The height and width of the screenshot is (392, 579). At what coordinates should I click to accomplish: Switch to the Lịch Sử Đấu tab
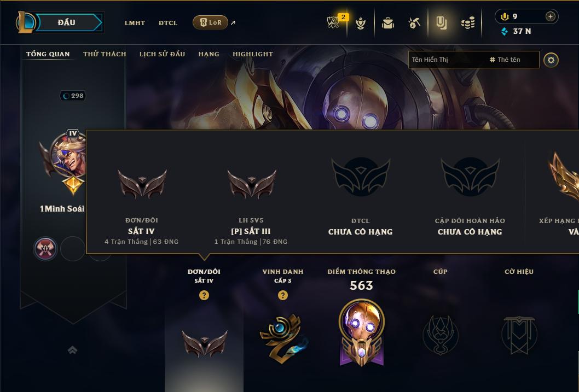point(162,54)
